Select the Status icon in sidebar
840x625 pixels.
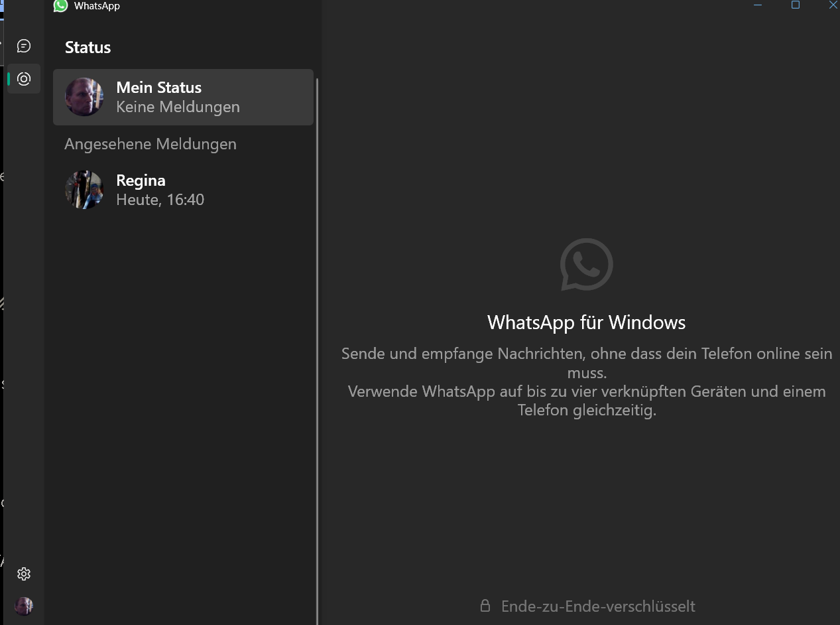point(24,79)
